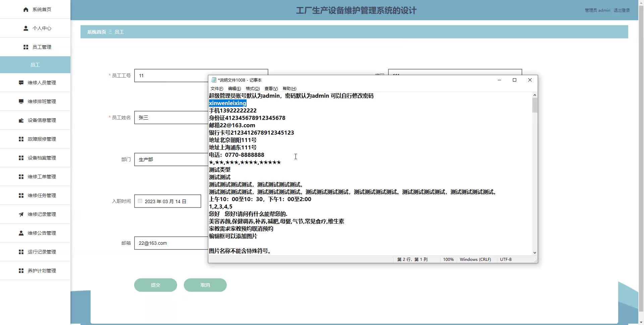Click the chat icon beside 维修人员管理
644x325 pixels.
21,83
